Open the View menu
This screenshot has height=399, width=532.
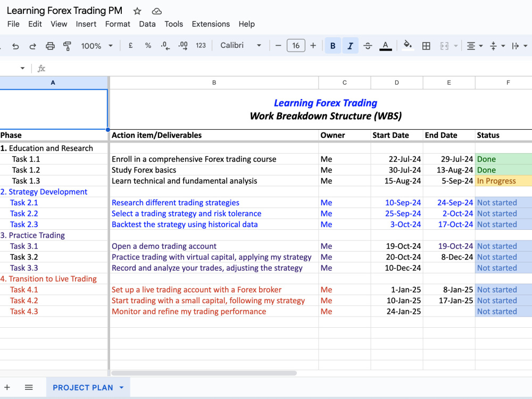59,24
